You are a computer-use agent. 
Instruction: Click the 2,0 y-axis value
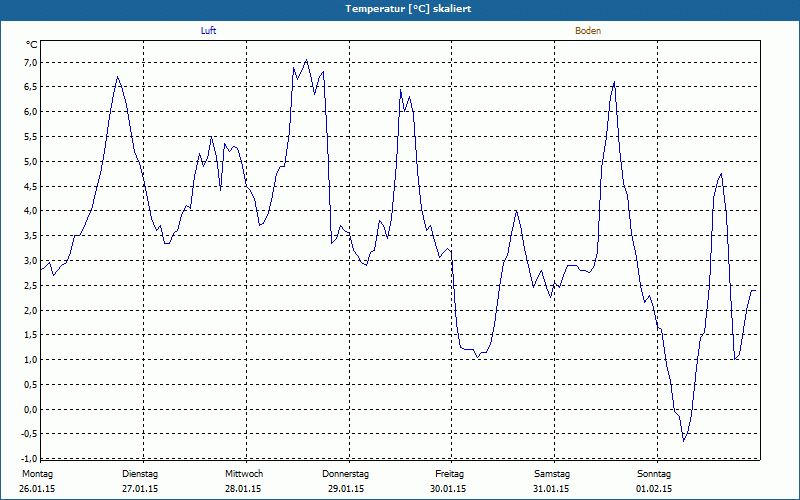(31, 310)
